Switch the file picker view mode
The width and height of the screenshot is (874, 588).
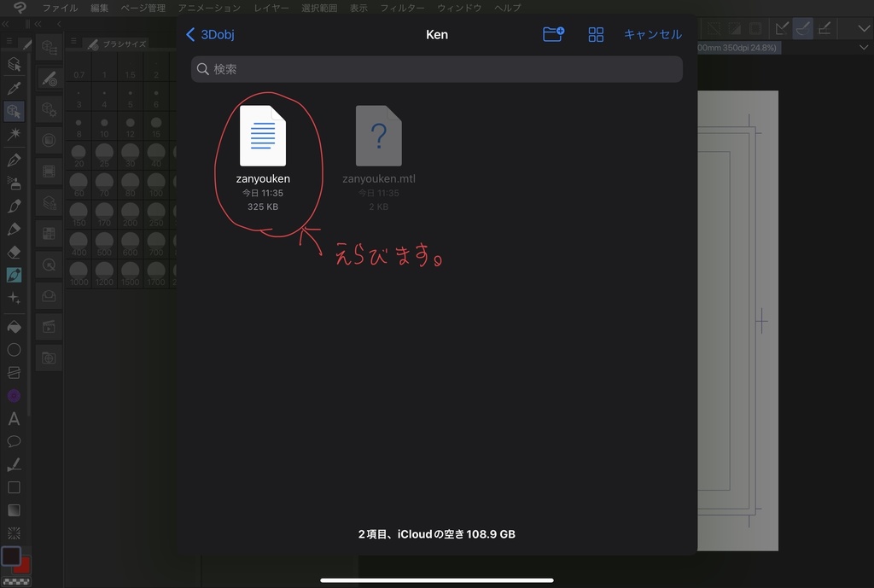[596, 34]
